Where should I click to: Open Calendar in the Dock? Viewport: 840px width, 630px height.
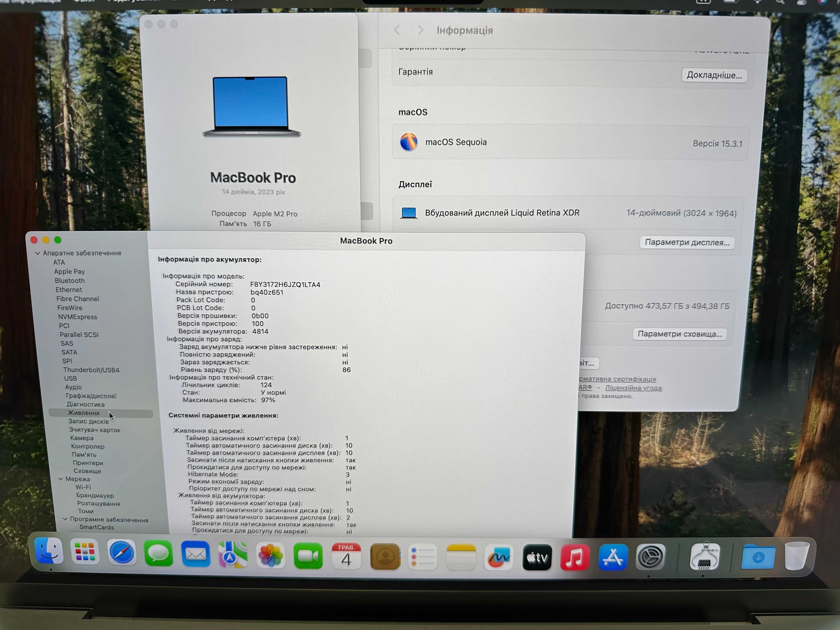click(346, 556)
